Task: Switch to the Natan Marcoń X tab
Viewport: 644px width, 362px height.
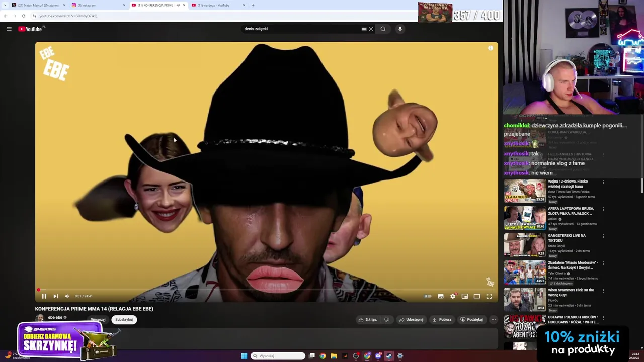Action: click(38, 5)
